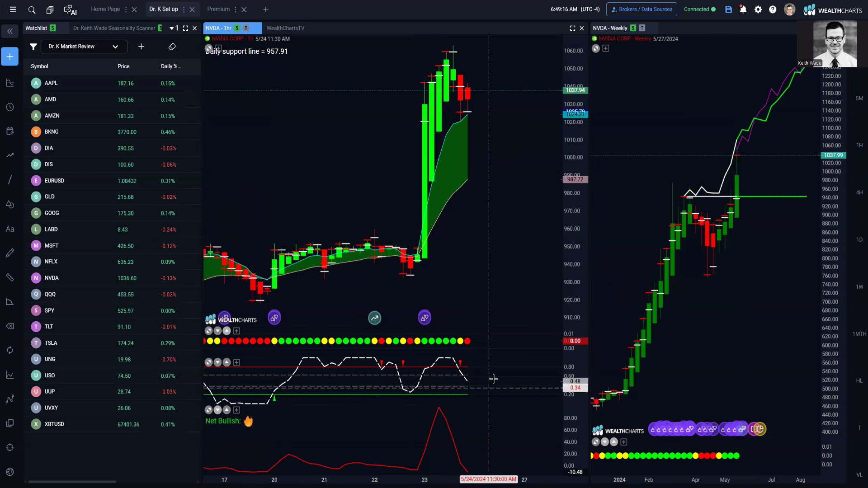The height and width of the screenshot is (488, 868).
Task: Toggle the S badge on NVDA-Weekly
Action: (633, 28)
